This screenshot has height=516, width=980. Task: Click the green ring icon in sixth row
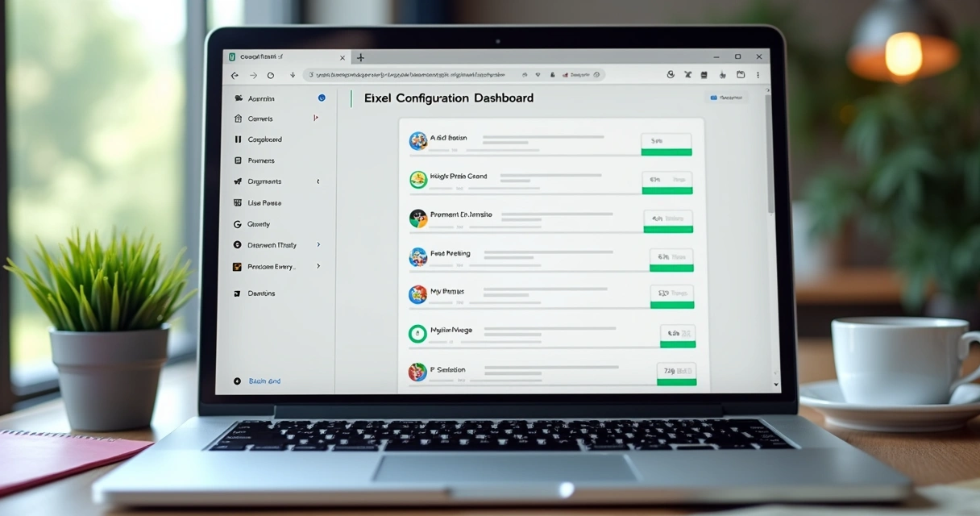point(417,333)
